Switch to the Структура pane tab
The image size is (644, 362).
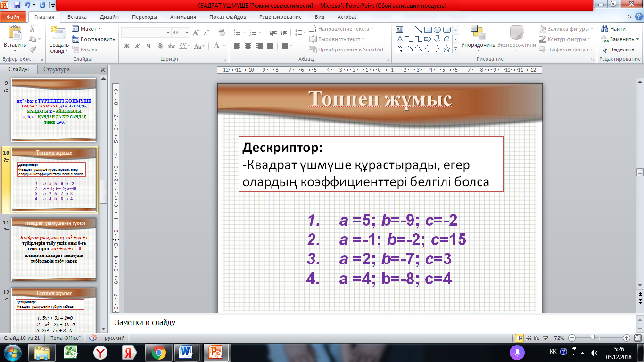click(x=57, y=69)
